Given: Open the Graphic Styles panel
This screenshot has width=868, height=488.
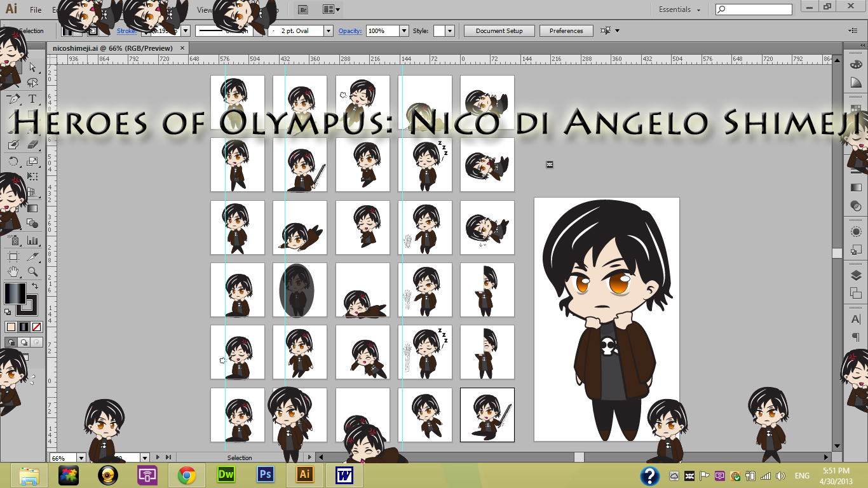Looking at the screenshot, I should (x=856, y=250).
